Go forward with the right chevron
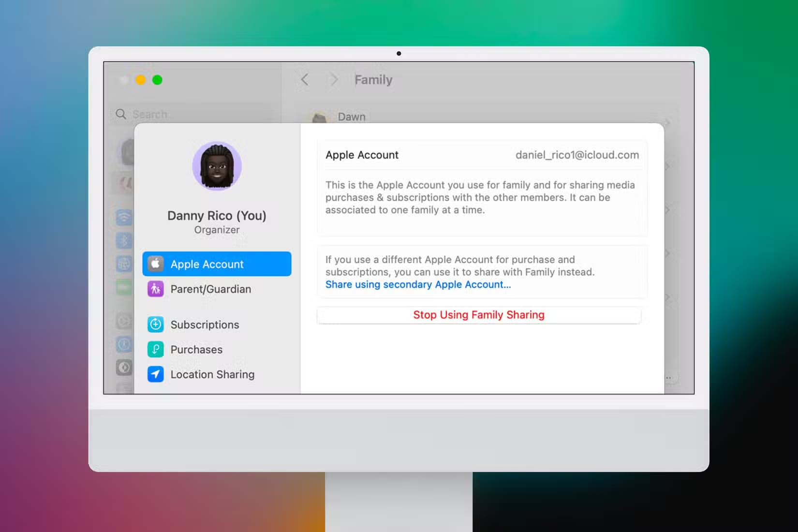 (x=334, y=80)
